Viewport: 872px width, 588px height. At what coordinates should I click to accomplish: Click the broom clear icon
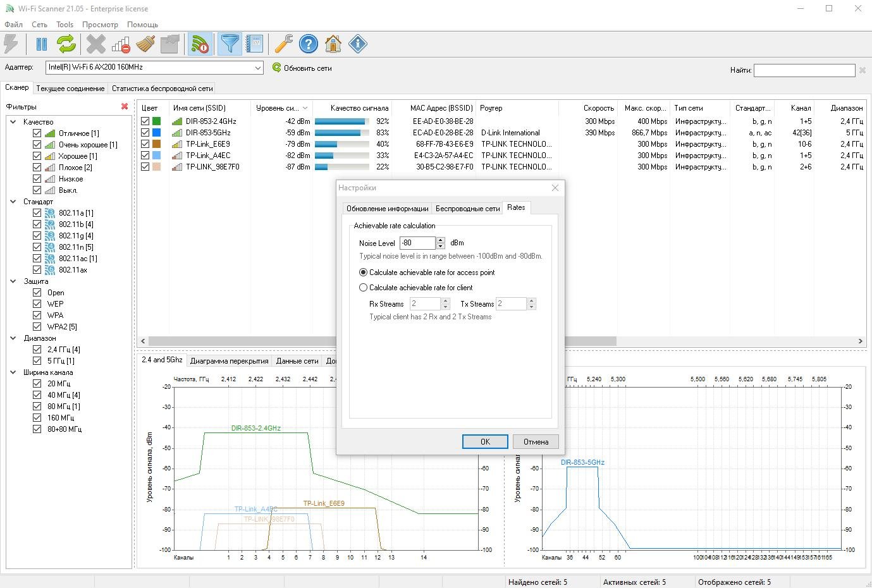point(145,44)
